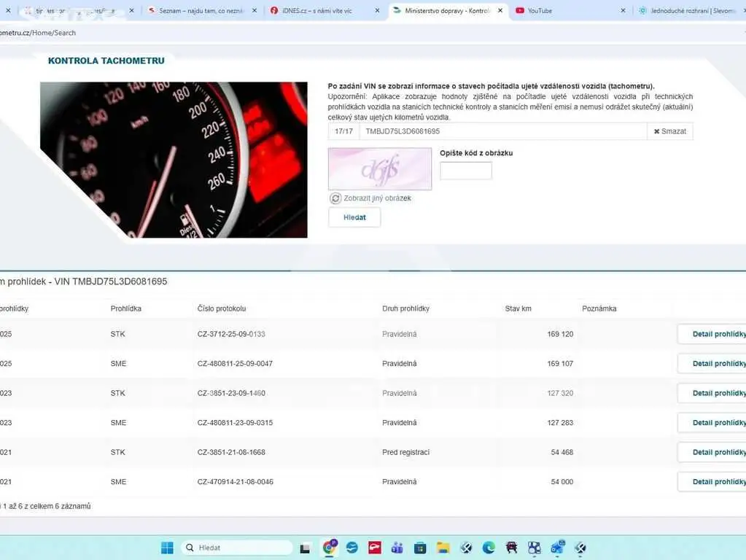Open Detail prohlídky for protocol CZ-3712-25-09-0133
The image size is (746, 560).
tap(712, 334)
